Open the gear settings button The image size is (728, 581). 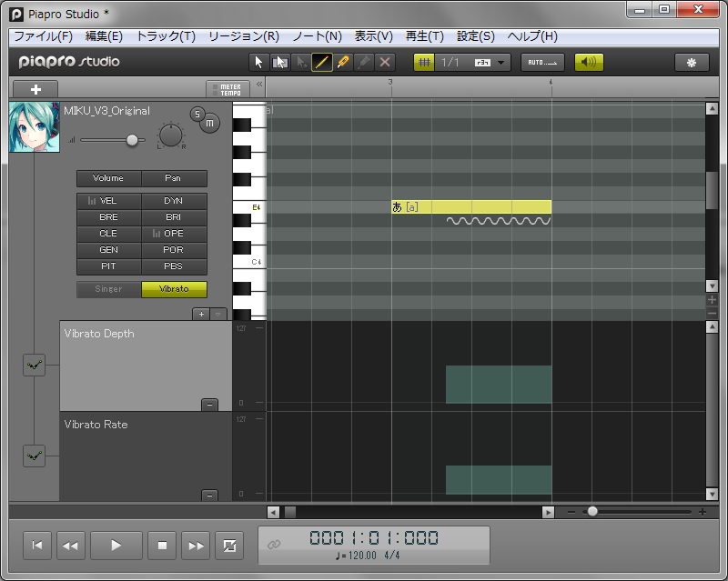pyautogui.click(x=692, y=63)
